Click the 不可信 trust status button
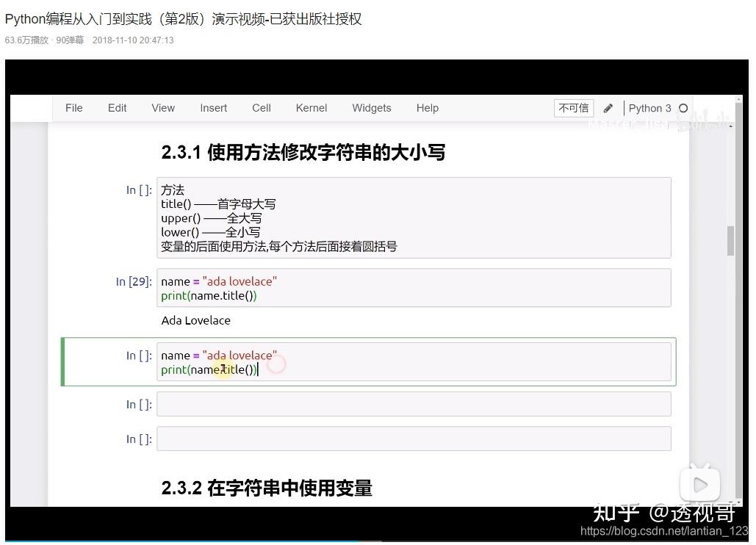756x545 pixels. click(x=573, y=107)
